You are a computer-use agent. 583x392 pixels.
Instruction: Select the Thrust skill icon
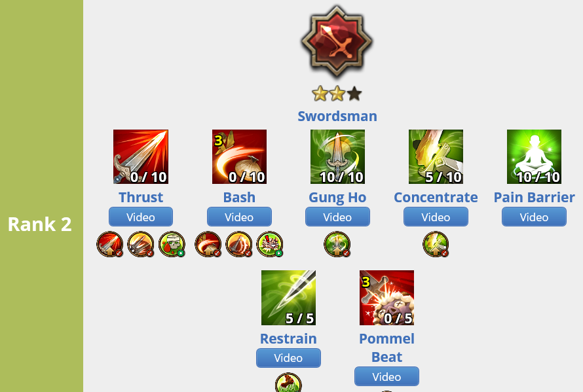[x=141, y=157]
